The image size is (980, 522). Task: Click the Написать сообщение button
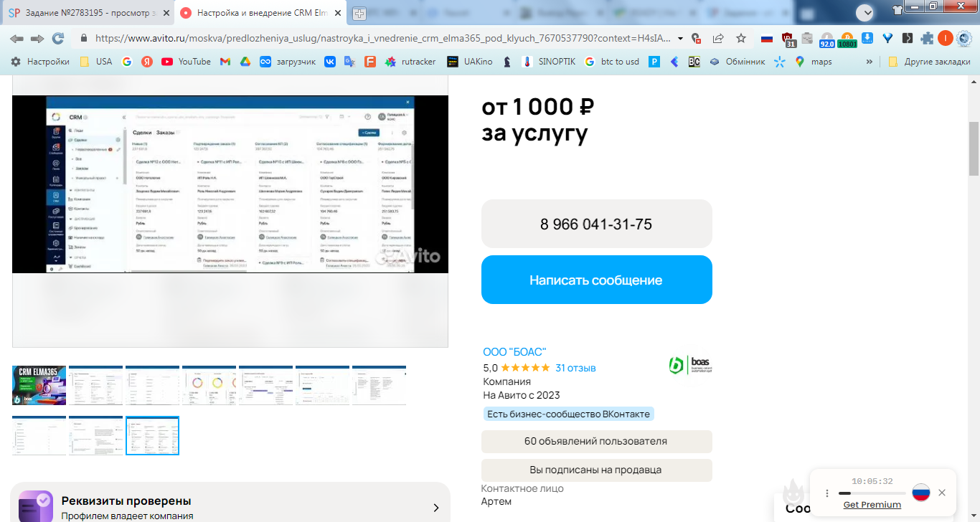coord(596,280)
